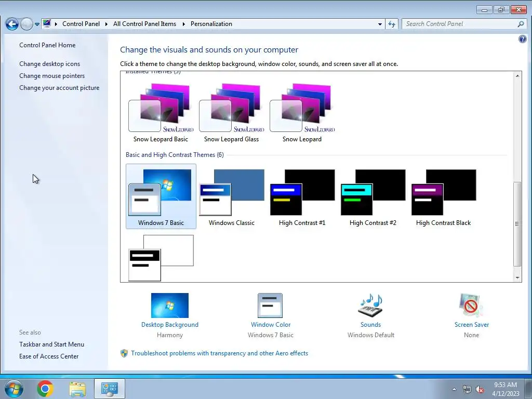Click the search magnifier icon
Image resolution: width=532 pixels, height=399 pixels.
pos(521,24)
